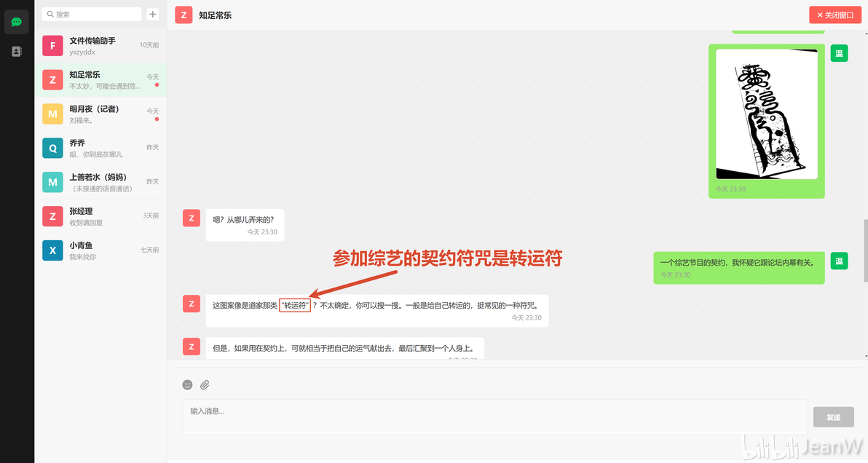868x463 pixels.
Task: Click the paperclip attachment icon
Action: pyautogui.click(x=205, y=384)
